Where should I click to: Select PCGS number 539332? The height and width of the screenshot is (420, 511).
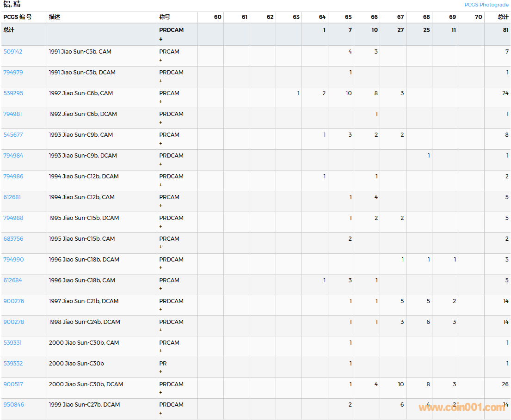coord(13,364)
